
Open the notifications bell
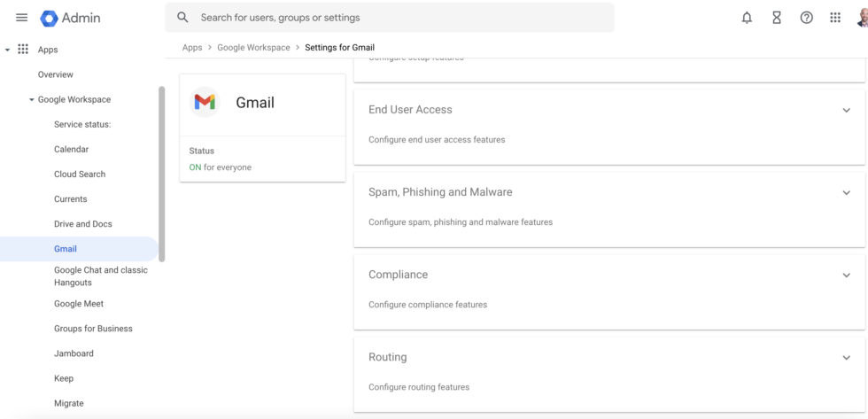(x=747, y=18)
